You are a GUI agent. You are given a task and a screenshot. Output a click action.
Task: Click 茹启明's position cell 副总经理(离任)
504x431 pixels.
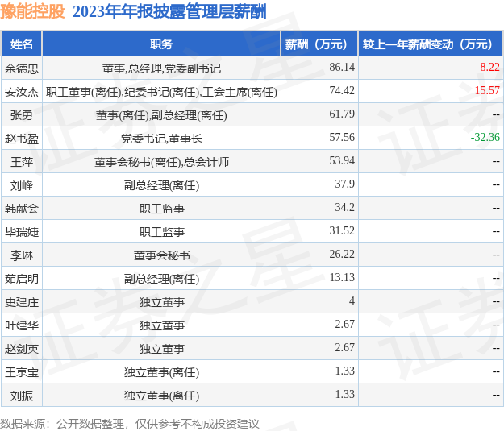161,279
